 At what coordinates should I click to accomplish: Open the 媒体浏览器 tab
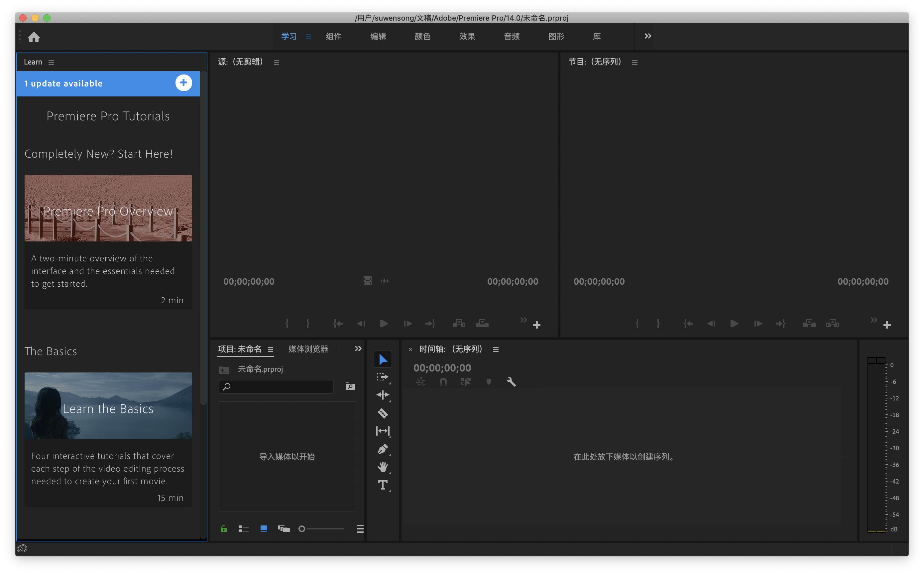[x=308, y=349]
